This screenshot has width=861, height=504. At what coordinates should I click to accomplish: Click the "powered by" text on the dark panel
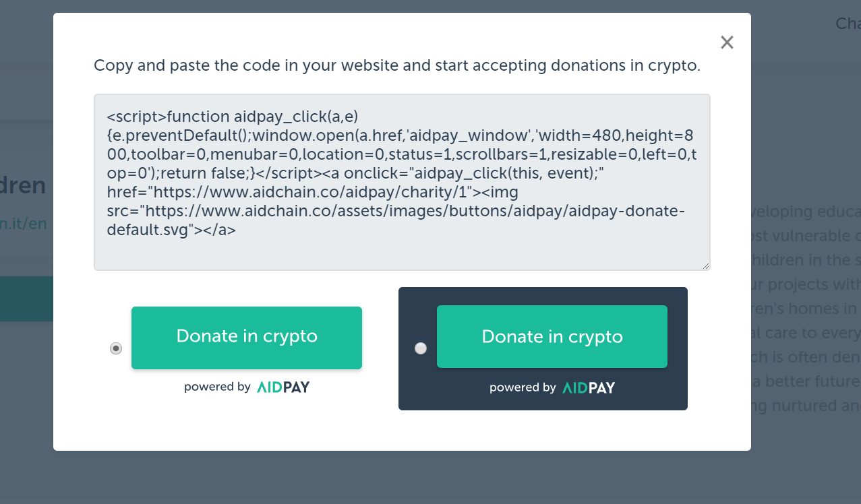(523, 387)
